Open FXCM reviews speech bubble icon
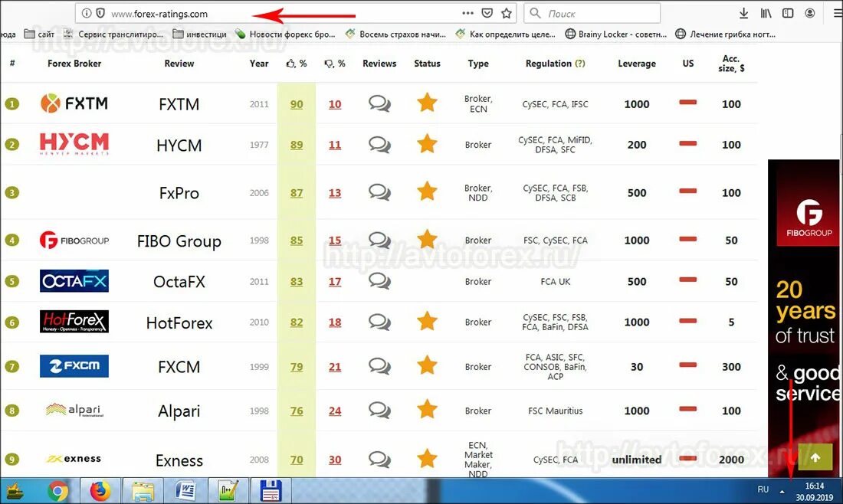This screenshot has width=843, height=504. tap(379, 366)
